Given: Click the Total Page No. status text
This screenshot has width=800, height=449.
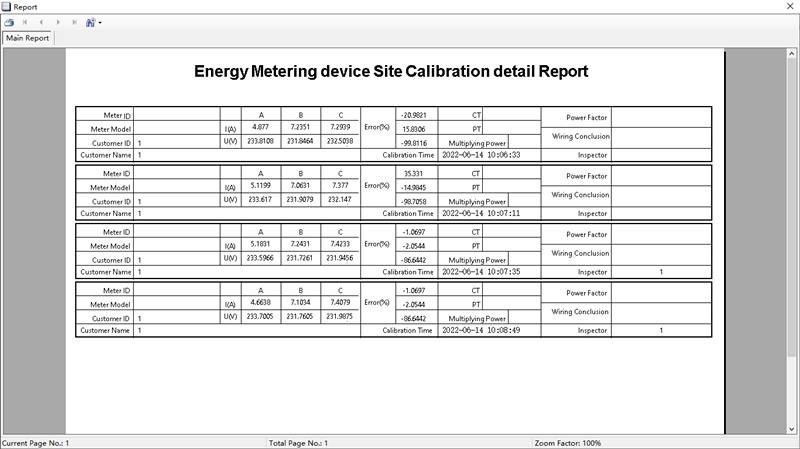Looking at the screenshot, I should pyautogui.click(x=299, y=442).
